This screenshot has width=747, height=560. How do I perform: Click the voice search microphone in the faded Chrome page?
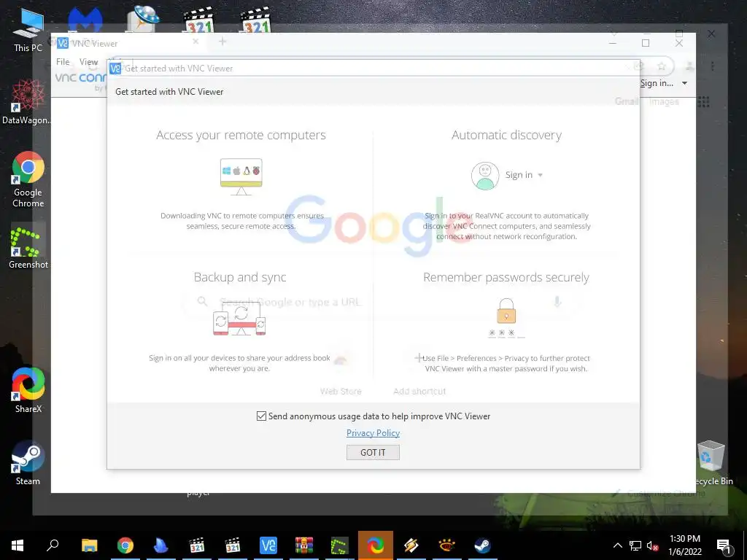pyautogui.click(x=557, y=301)
